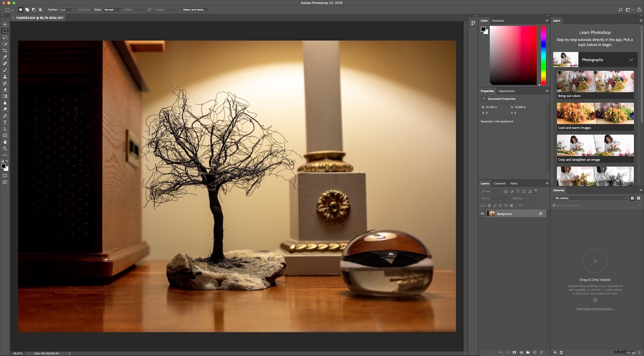Toggle lock transparent pixels in Layers panel
The image size is (644, 356).
(489, 205)
